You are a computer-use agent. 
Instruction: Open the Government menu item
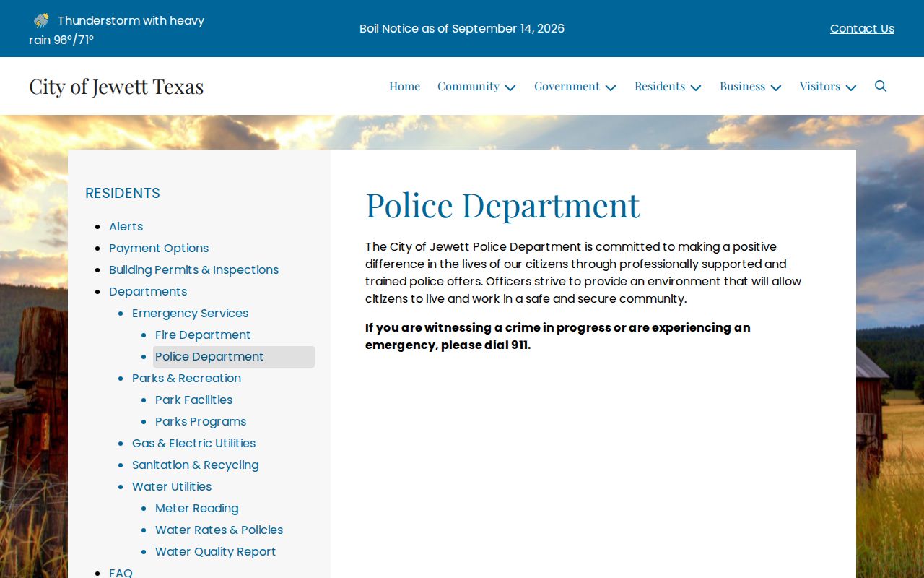pos(567,86)
